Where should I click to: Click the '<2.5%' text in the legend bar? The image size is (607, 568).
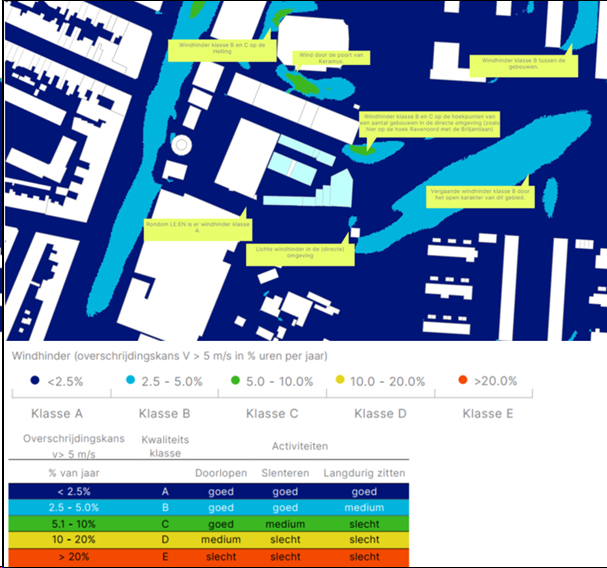pyautogui.click(x=65, y=381)
